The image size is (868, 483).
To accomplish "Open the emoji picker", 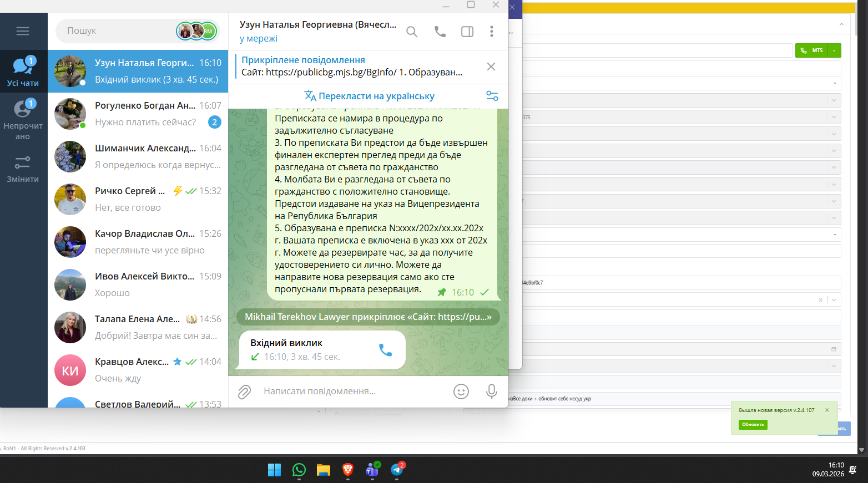I will coord(461,392).
